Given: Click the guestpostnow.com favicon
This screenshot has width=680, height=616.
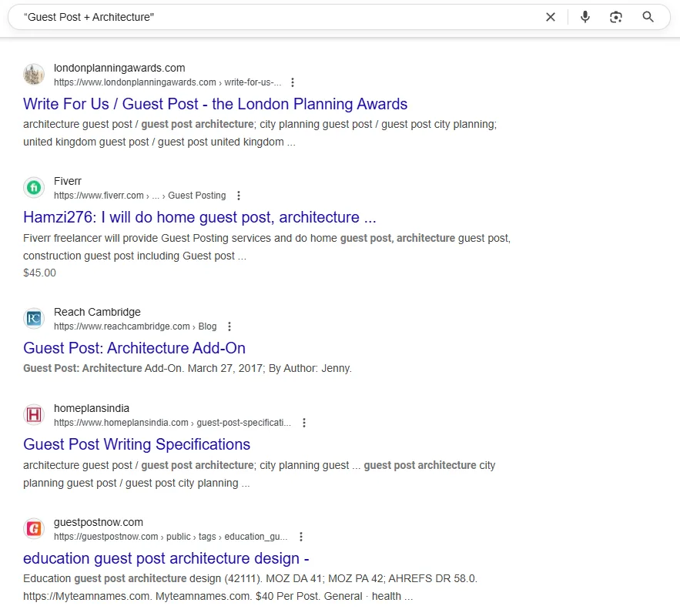Looking at the screenshot, I should tap(34, 528).
